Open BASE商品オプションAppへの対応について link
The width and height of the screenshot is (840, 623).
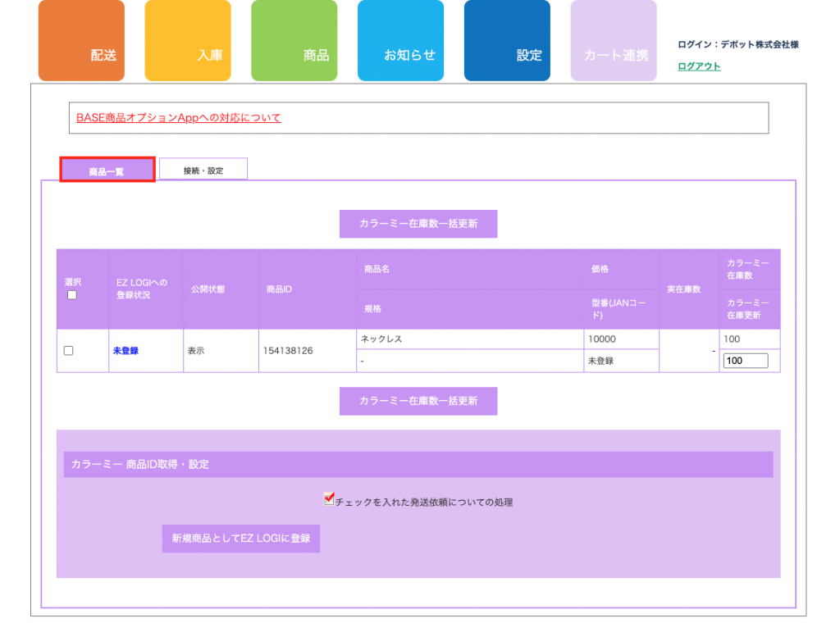[179, 118]
